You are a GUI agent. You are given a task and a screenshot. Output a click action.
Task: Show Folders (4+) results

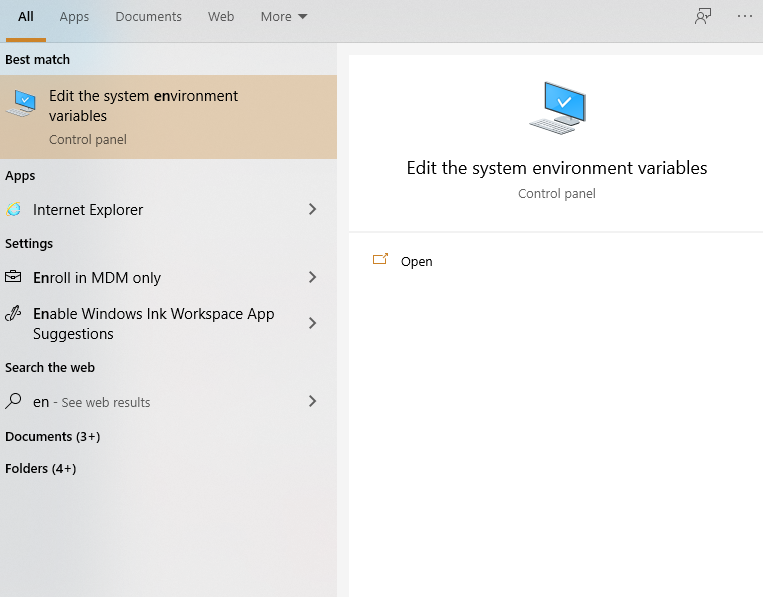[41, 469]
